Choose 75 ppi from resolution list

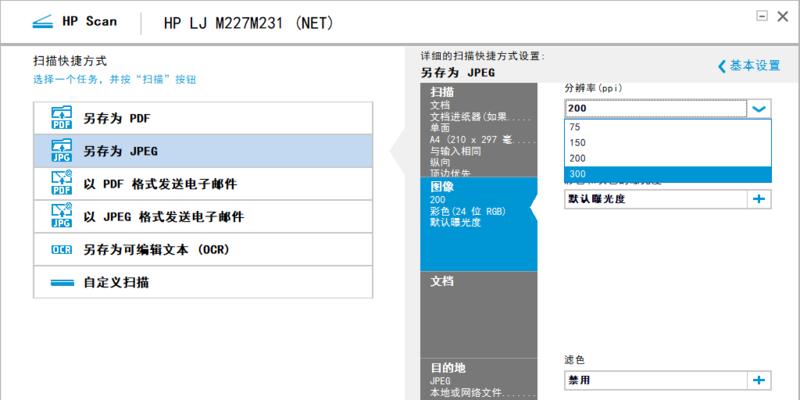point(668,128)
